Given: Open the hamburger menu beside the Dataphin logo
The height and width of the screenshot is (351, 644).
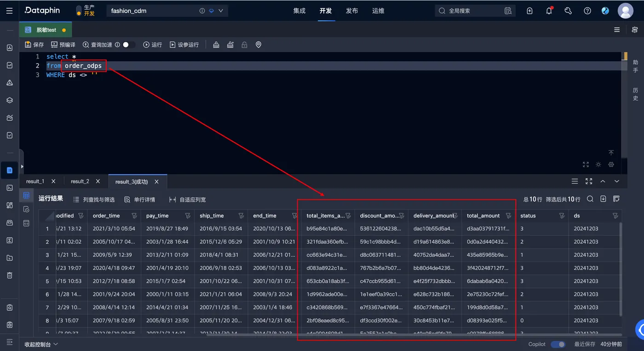Looking at the screenshot, I should tap(10, 11).
